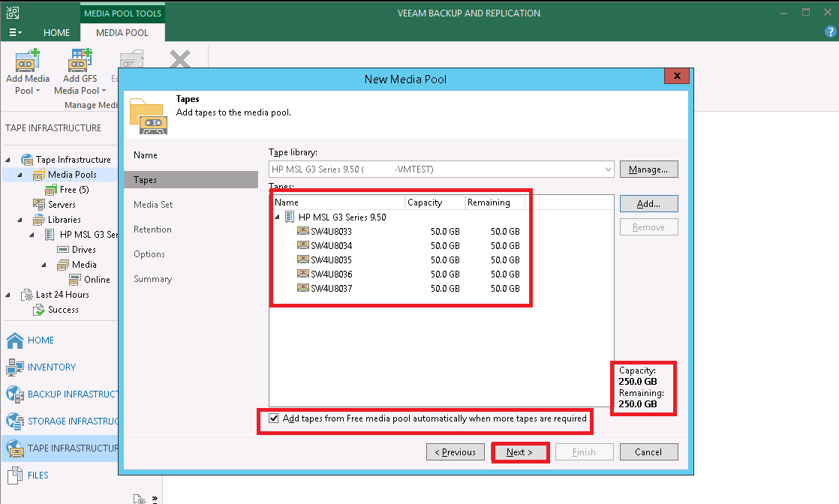Switch to the Files view

pyautogui.click(x=34, y=475)
